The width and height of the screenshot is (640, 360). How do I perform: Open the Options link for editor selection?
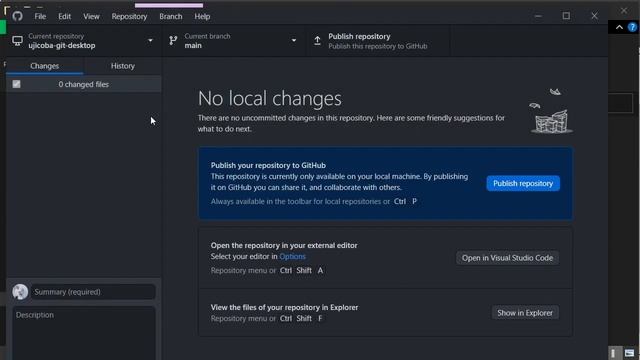click(x=292, y=256)
